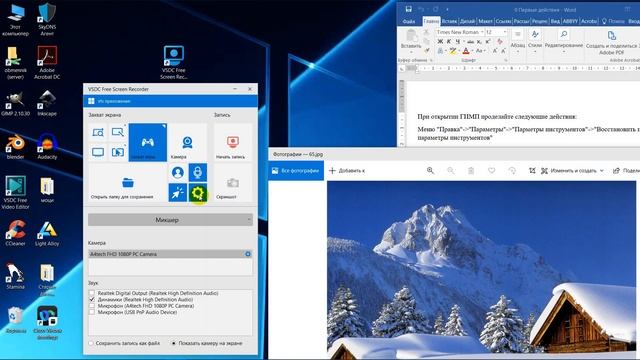Select capture region with magnifier tile
The height and width of the screenshot is (360, 640).
(98, 132)
